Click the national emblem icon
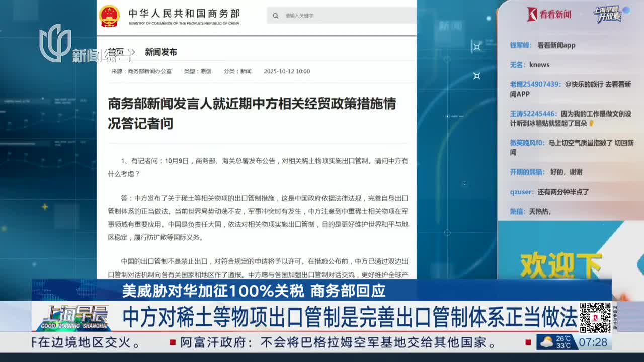Image resolution: width=644 pixels, height=362 pixels. pos(109,16)
